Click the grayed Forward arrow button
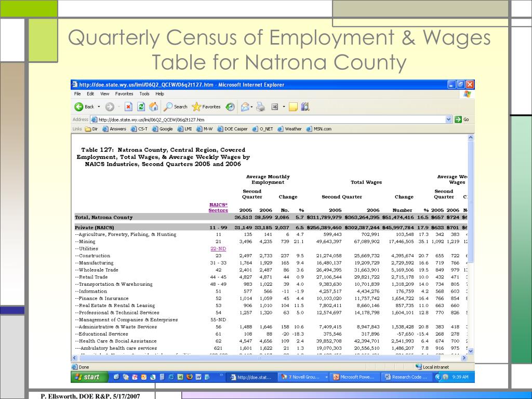The height and width of the screenshot is (399, 532). [x=110, y=107]
